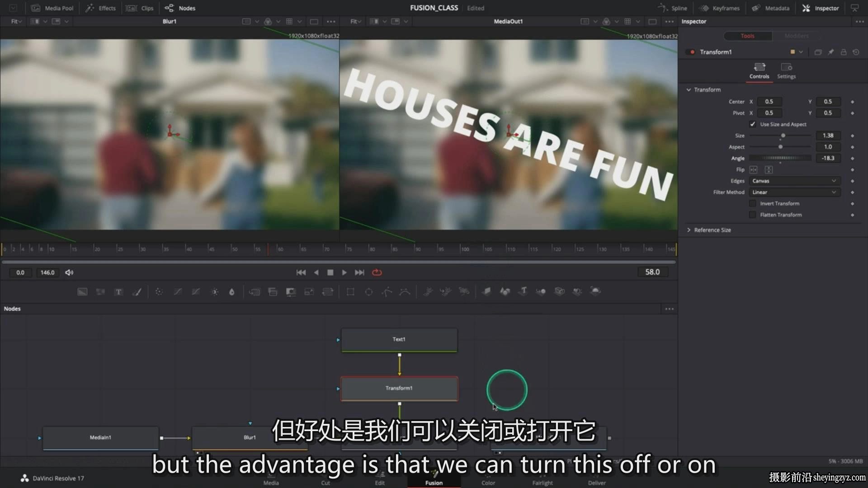Open the Effects library panel
This screenshot has width=868, height=488.
tap(101, 8)
